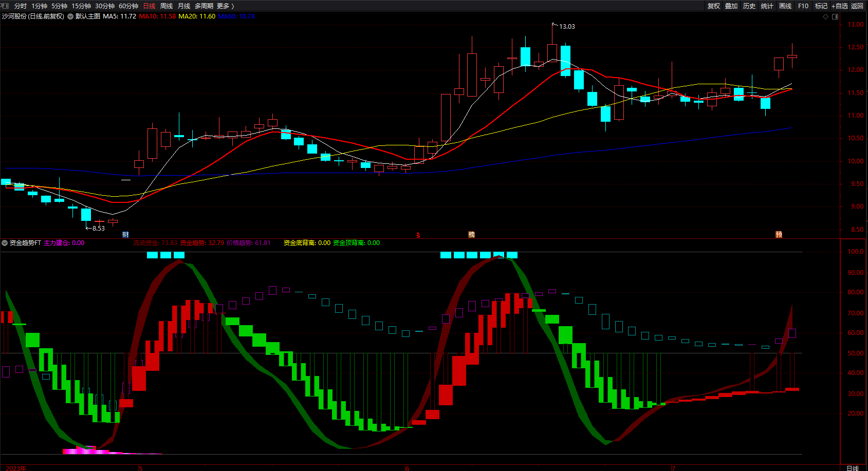The image size is (868, 471).
Task: Switch to 分时 intraday view
Action: point(21,6)
